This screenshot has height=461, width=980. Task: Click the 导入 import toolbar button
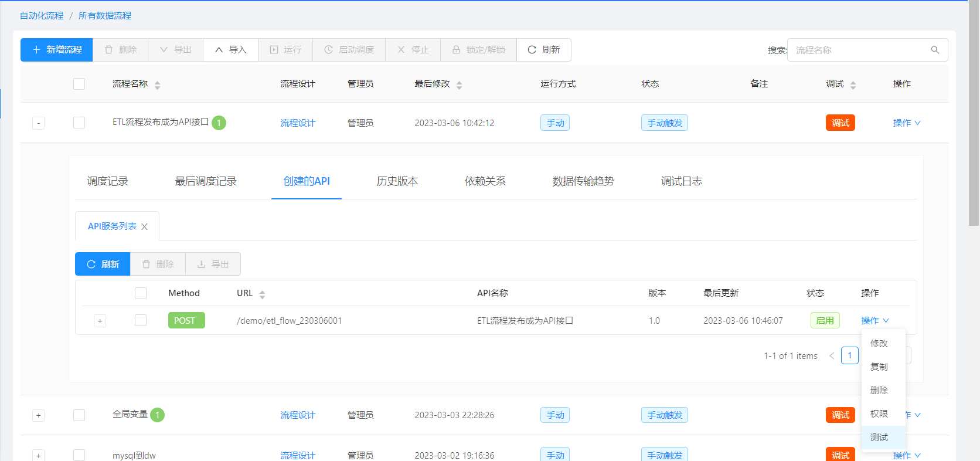click(x=230, y=50)
